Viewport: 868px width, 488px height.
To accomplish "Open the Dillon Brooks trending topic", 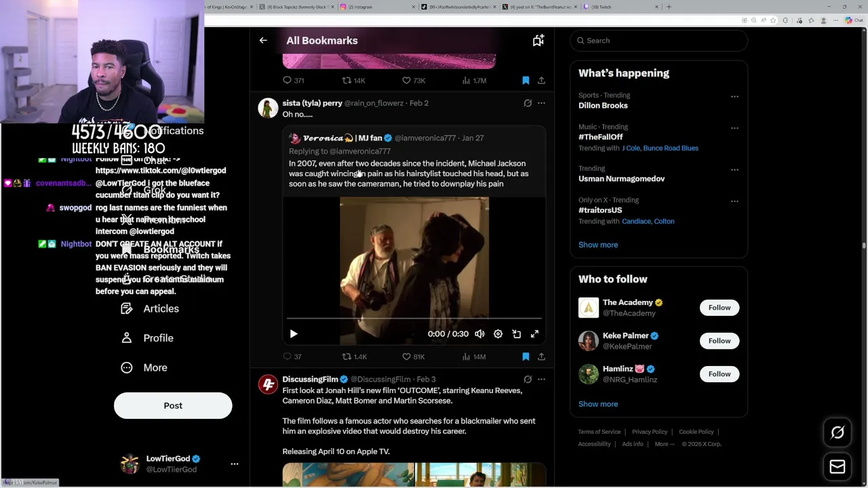I will pos(603,106).
